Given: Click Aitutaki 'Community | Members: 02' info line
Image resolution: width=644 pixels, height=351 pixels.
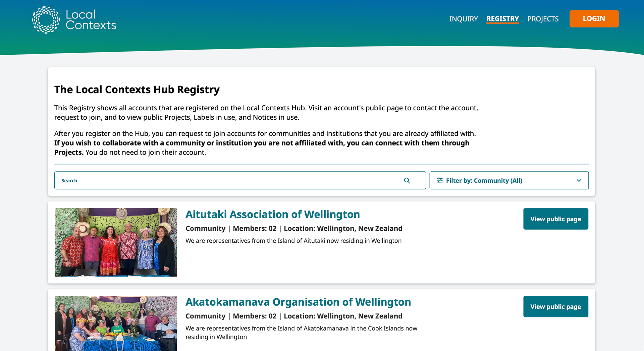Looking at the screenshot, I should click(x=294, y=229).
